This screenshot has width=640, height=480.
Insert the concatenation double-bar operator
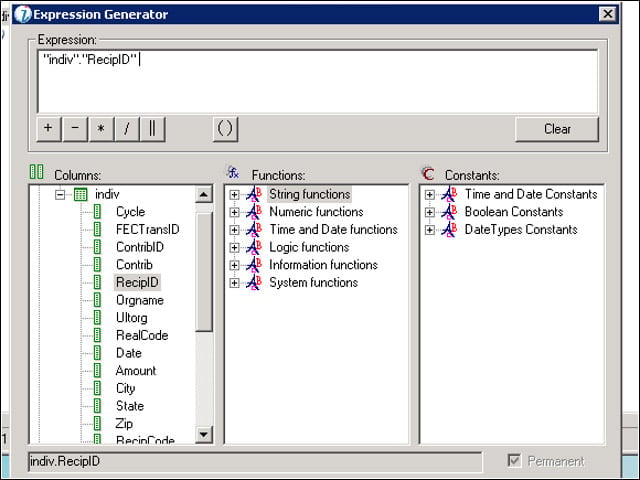152,129
